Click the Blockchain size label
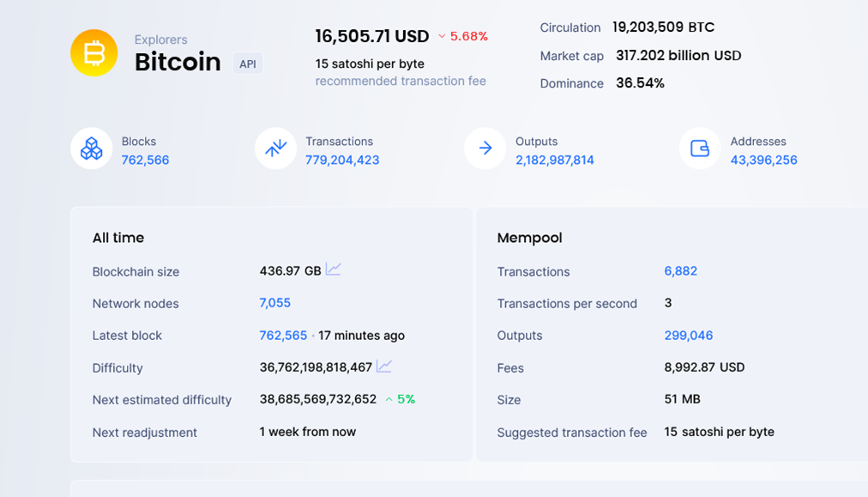This screenshot has width=868, height=497. (x=136, y=272)
